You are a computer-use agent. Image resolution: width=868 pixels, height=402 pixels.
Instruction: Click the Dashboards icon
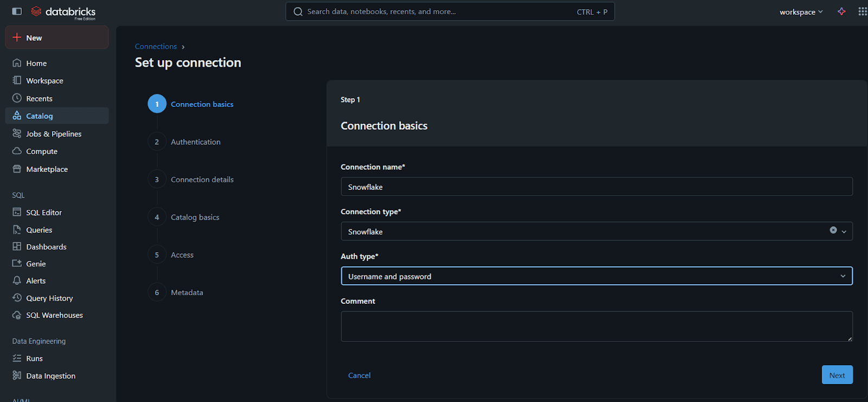[17, 246]
